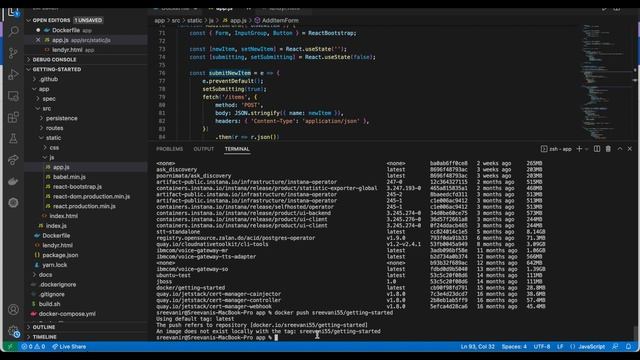Open Dockerfile from Open Editors list
Viewport: 640px width, 360px height.
(66, 30)
